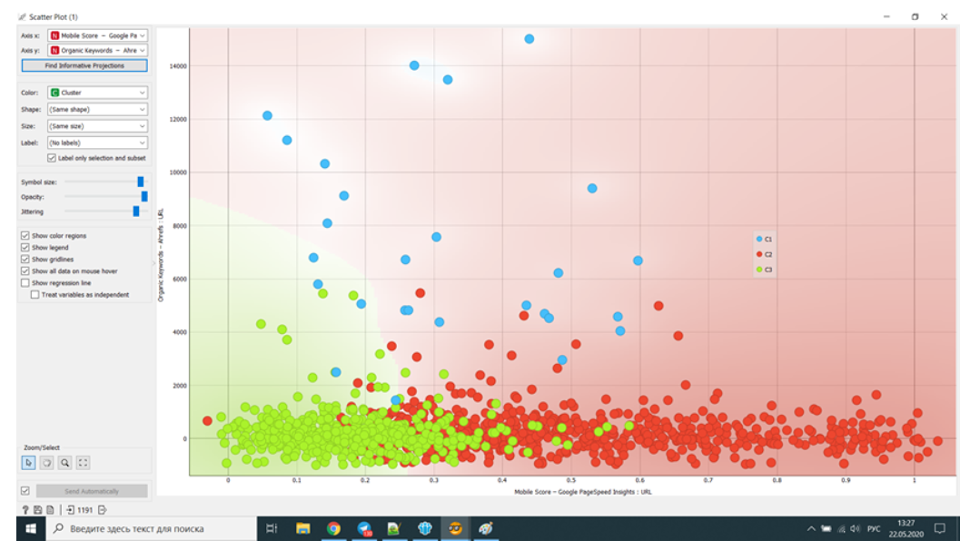Click the Find Informative Projections button
The image size is (980, 560).
[x=84, y=65]
